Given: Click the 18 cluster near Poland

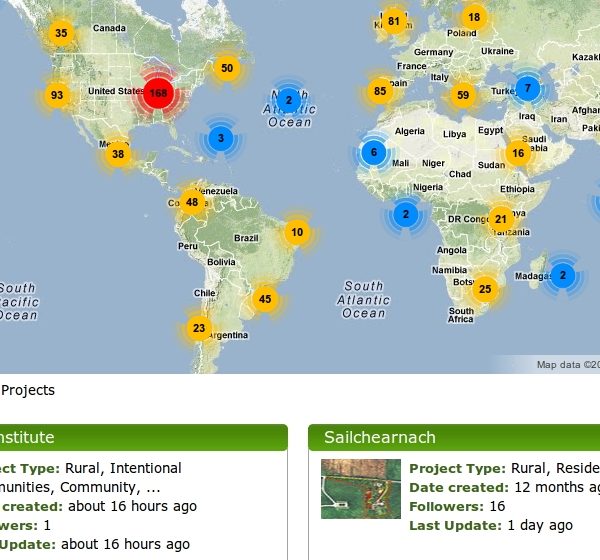Looking at the screenshot, I should pos(474,17).
